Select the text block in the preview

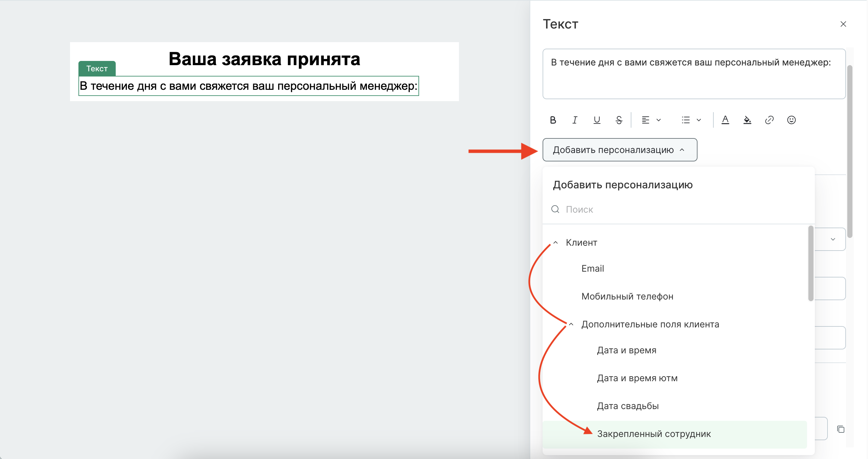pos(249,86)
